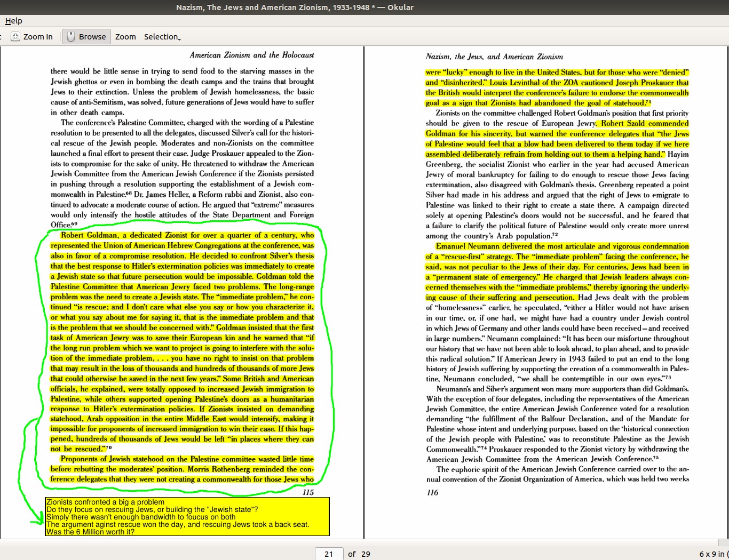Image resolution: width=729 pixels, height=560 pixels.
Task: Click the 'of 29' total pages button
Action: click(359, 554)
